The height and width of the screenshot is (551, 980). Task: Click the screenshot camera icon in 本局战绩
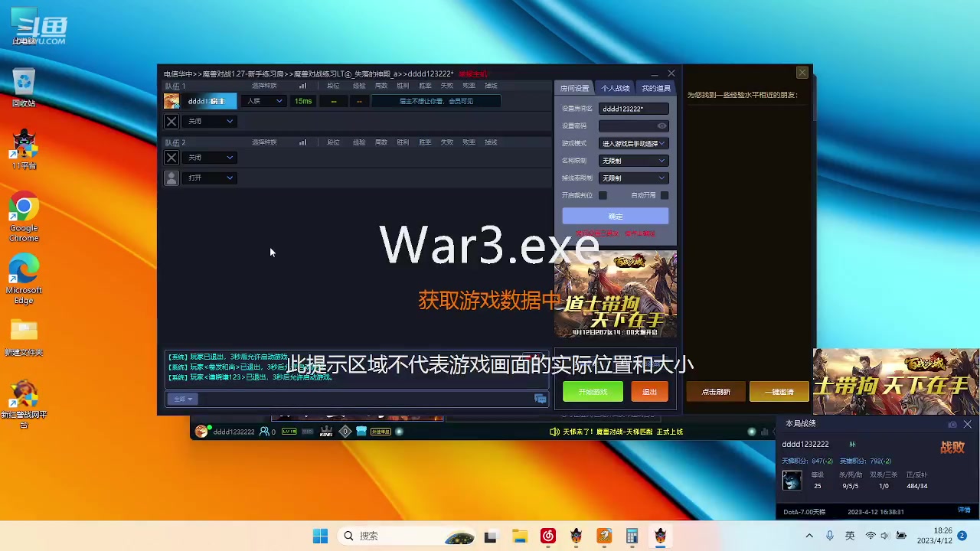click(x=952, y=424)
